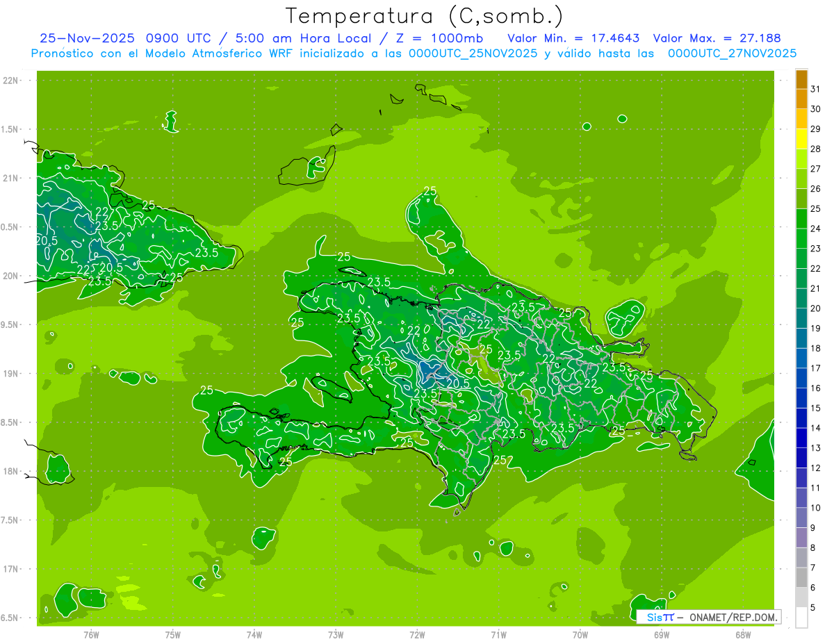Select the 'Modelo Atmosferico WRF' forecast subtitle line

pos(414,53)
